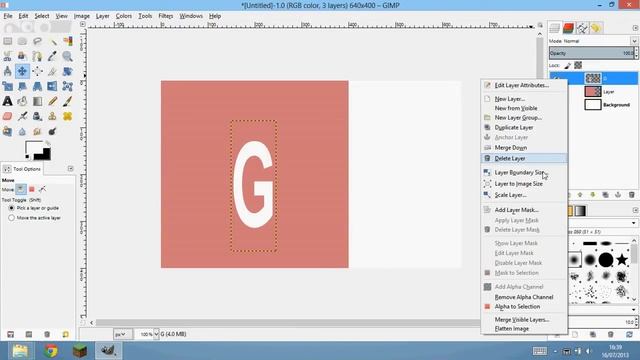Select the Scale tool
This screenshot has height=360, width=640.
(7, 86)
